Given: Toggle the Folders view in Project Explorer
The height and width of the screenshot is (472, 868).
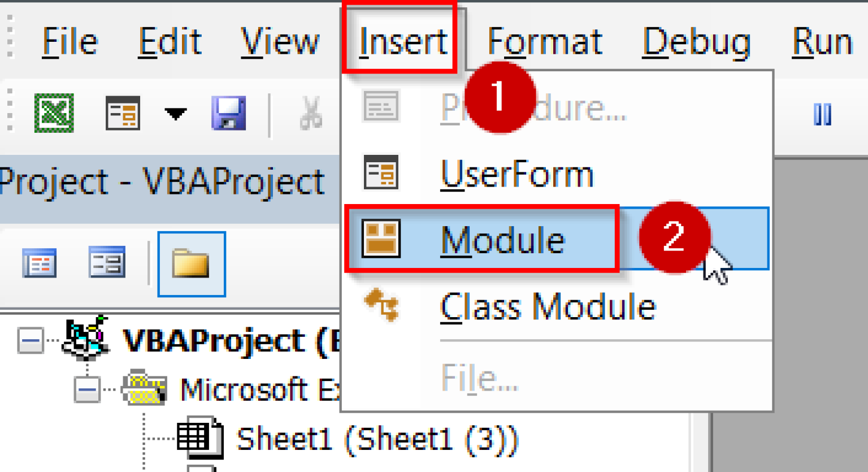Looking at the screenshot, I should pyautogui.click(x=192, y=263).
